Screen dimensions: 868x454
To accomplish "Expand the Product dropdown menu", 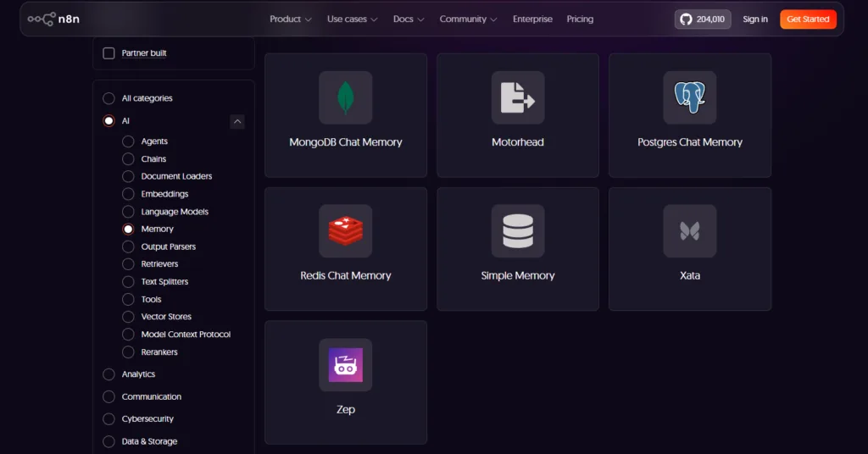I will pos(291,19).
